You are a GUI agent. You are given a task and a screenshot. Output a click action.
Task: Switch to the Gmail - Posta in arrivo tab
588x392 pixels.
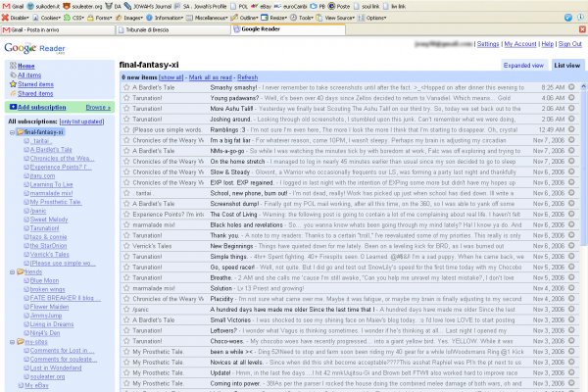(x=58, y=30)
